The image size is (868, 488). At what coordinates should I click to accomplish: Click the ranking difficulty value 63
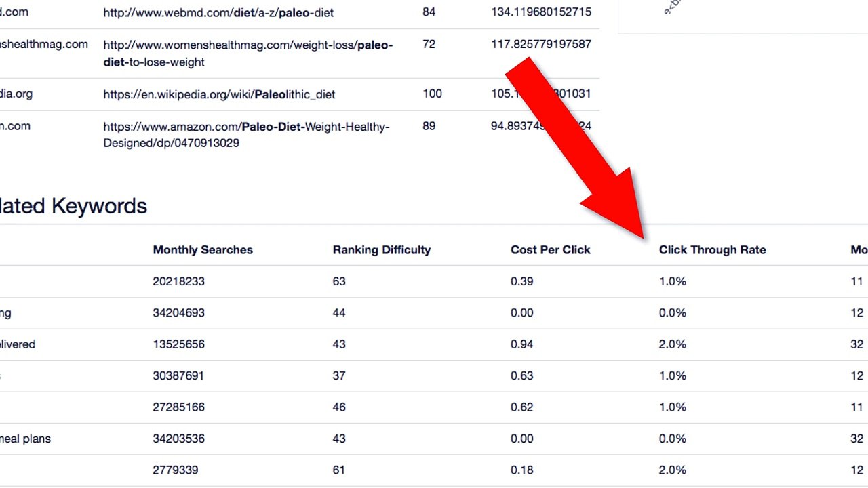339,281
